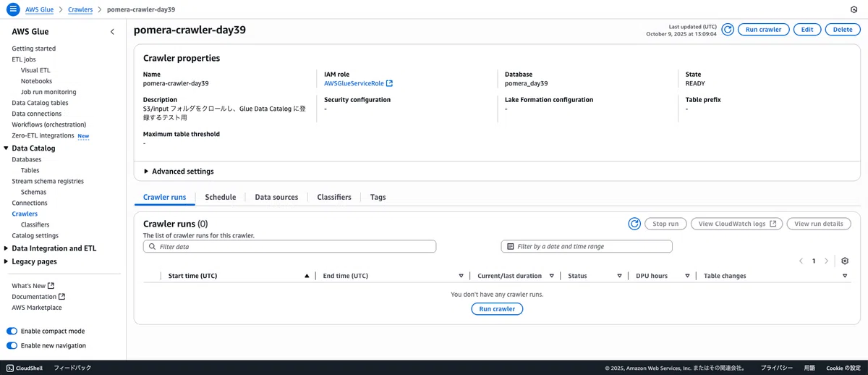Open the Classifiers tab
The image size is (868, 375).
[334, 197]
